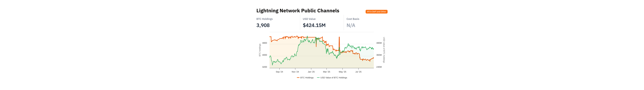This screenshot has height=90, width=644.
Task: Click the $424.15M USD Value figure
Action: (x=314, y=25)
